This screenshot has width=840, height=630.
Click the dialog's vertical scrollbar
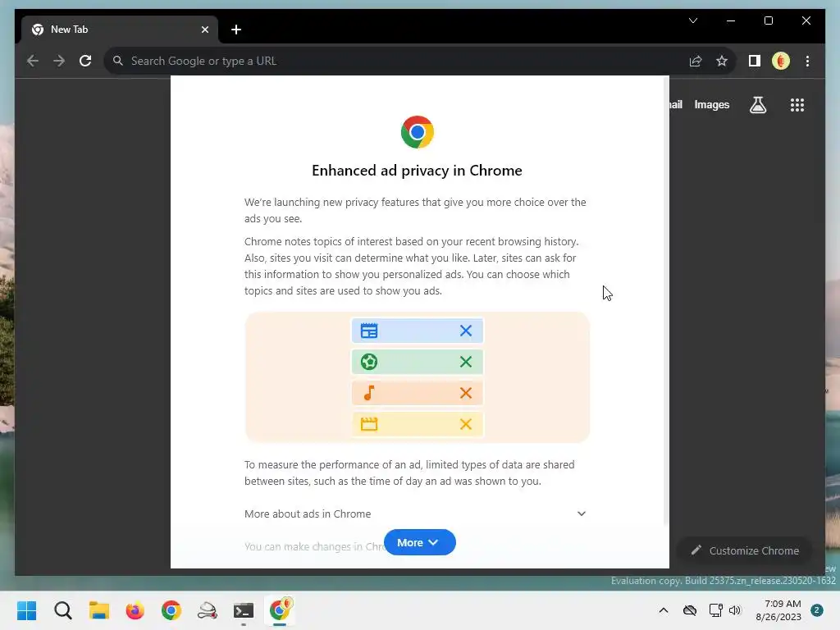tap(666, 301)
